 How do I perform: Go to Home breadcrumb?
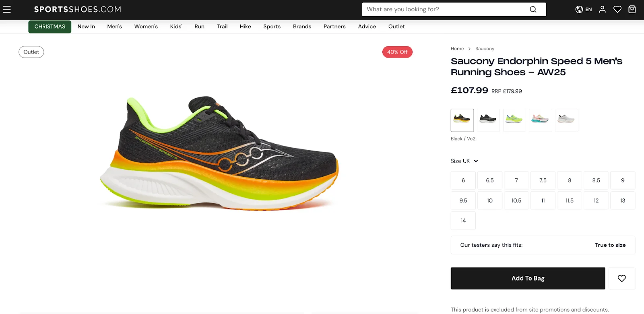click(x=457, y=49)
